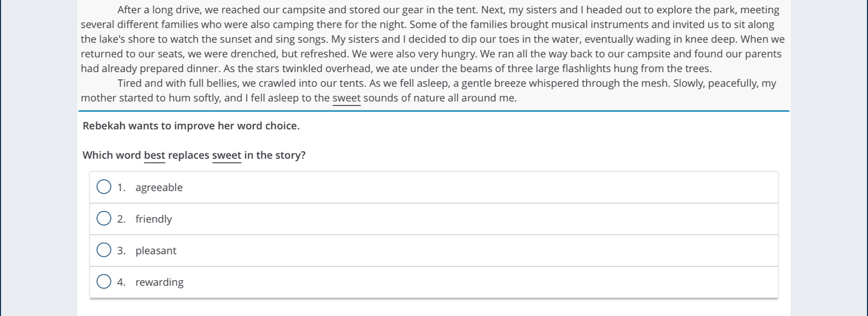Click the answer text 'agreeable'
Screen dimensions: 868x316
[159, 188]
